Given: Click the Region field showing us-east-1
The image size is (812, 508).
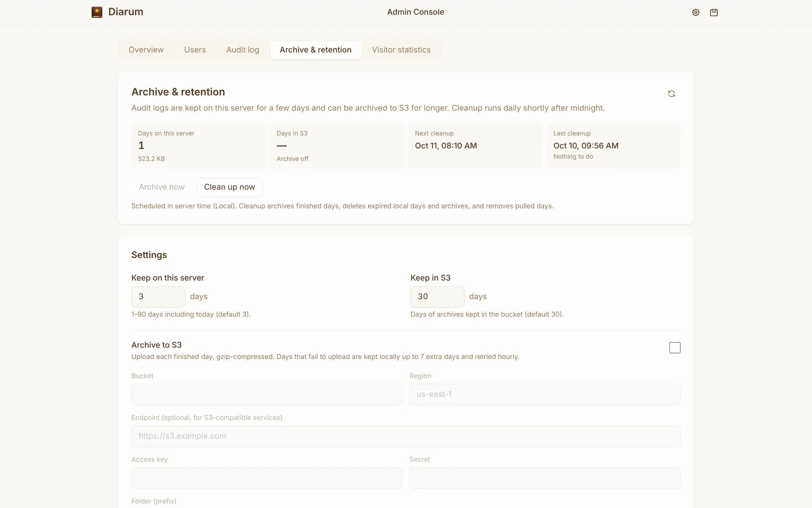Looking at the screenshot, I should [x=544, y=395].
